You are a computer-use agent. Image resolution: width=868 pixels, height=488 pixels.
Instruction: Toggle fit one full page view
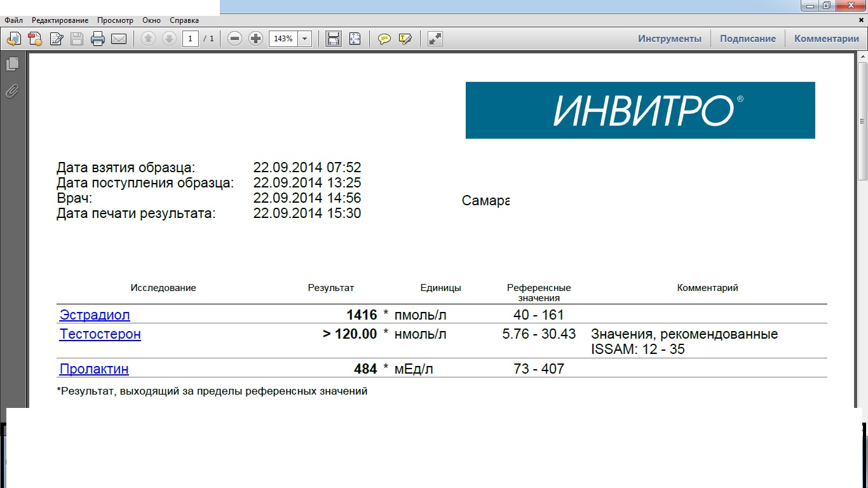click(355, 39)
